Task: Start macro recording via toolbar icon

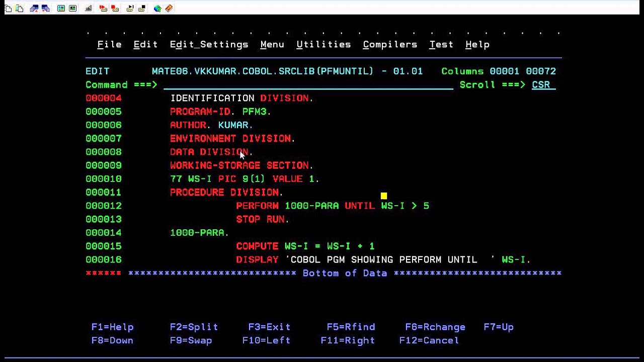Action: (103, 9)
